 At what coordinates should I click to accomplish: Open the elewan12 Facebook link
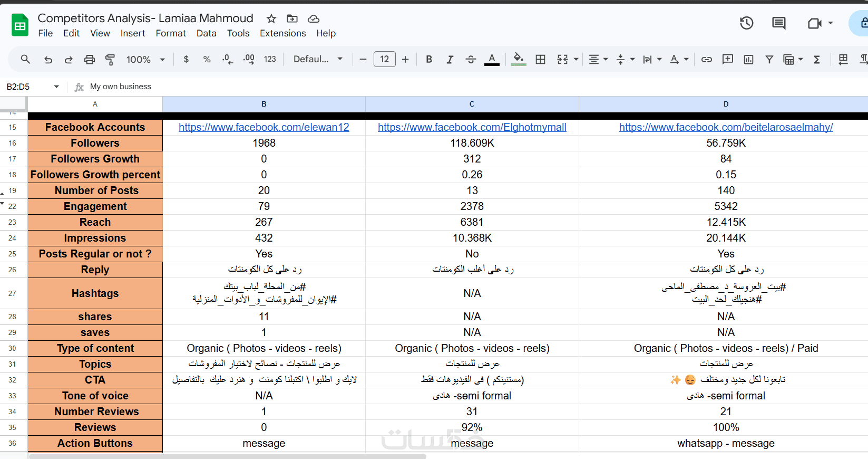264,127
